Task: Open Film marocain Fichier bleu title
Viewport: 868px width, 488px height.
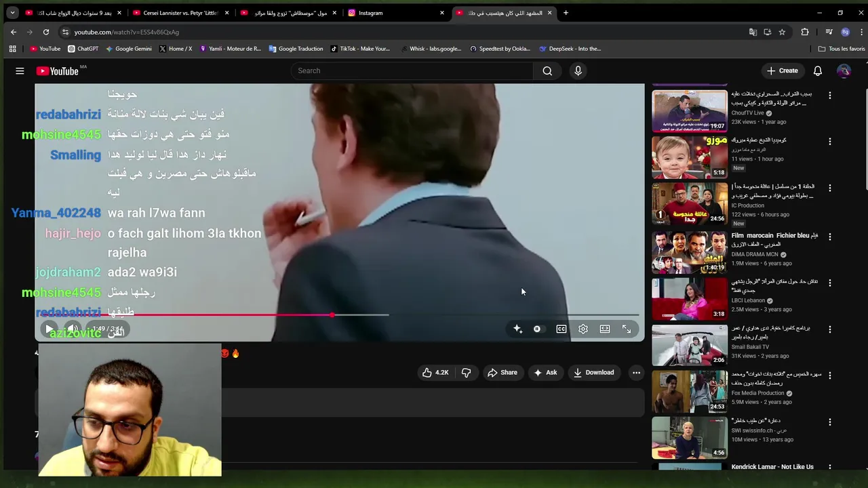Action: pos(774,239)
